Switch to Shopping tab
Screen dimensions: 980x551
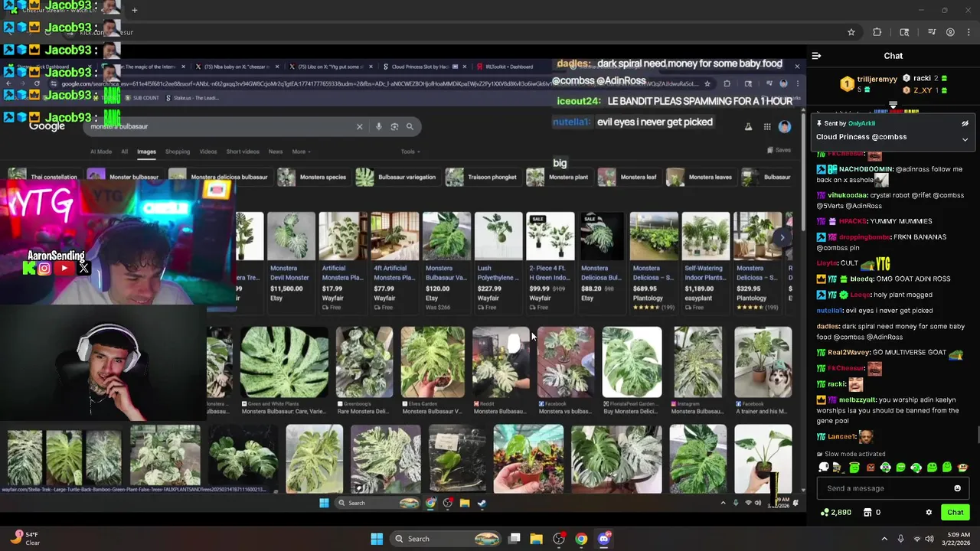177,152
